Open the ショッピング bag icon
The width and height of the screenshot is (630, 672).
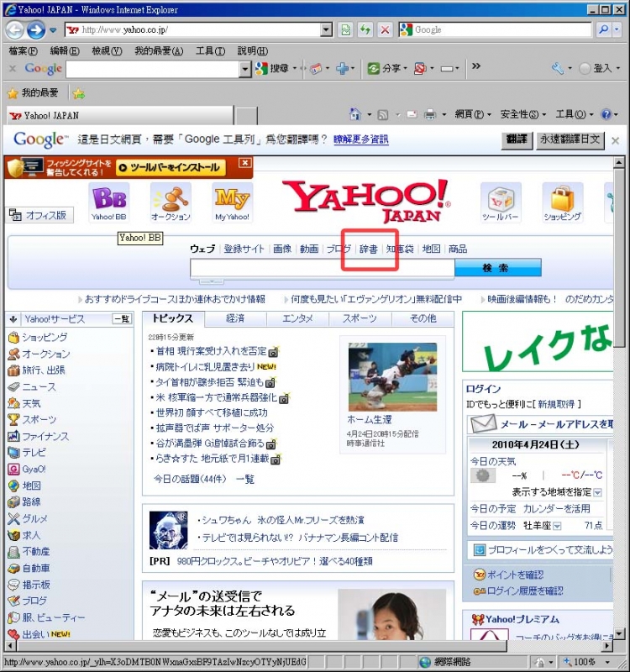point(563,202)
